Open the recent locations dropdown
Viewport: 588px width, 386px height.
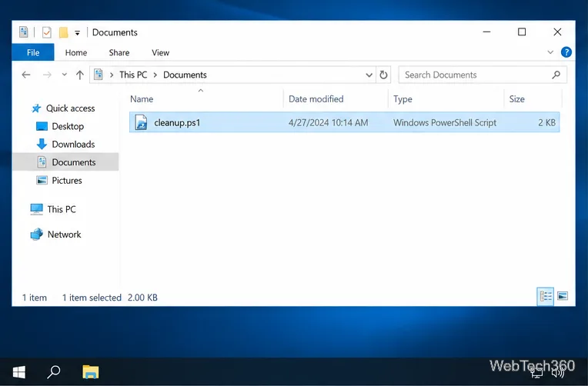(x=64, y=75)
